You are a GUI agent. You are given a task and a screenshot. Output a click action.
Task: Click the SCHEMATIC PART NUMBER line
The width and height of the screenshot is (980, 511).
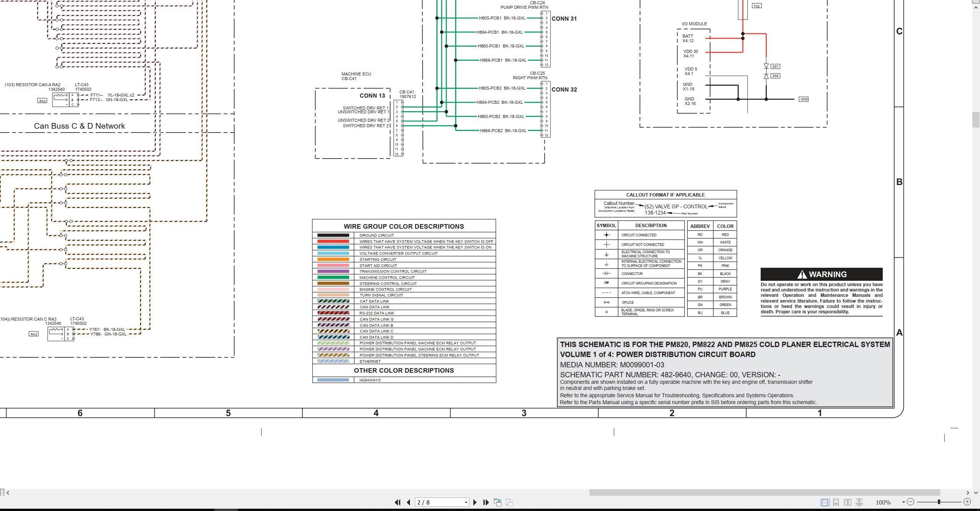[x=670, y=375]
